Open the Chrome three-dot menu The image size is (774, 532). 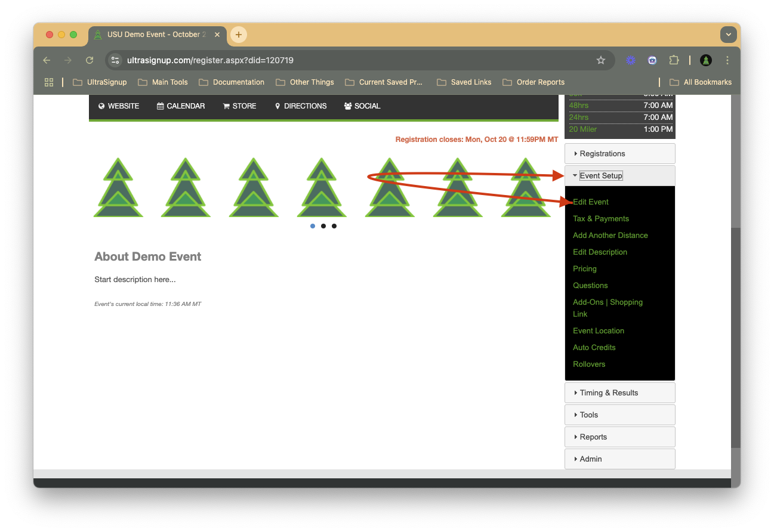coord(727,60)
